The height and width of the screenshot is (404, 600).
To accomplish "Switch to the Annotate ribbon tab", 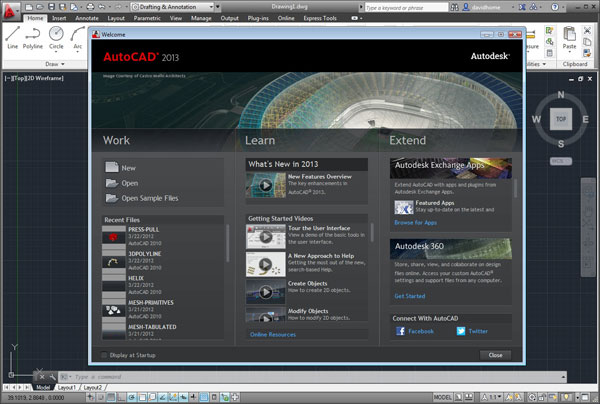I will (x=87, y=18).
